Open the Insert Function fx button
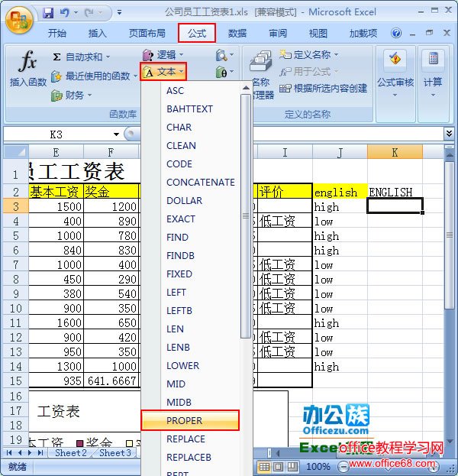458x476 pixels. [28, 70]
